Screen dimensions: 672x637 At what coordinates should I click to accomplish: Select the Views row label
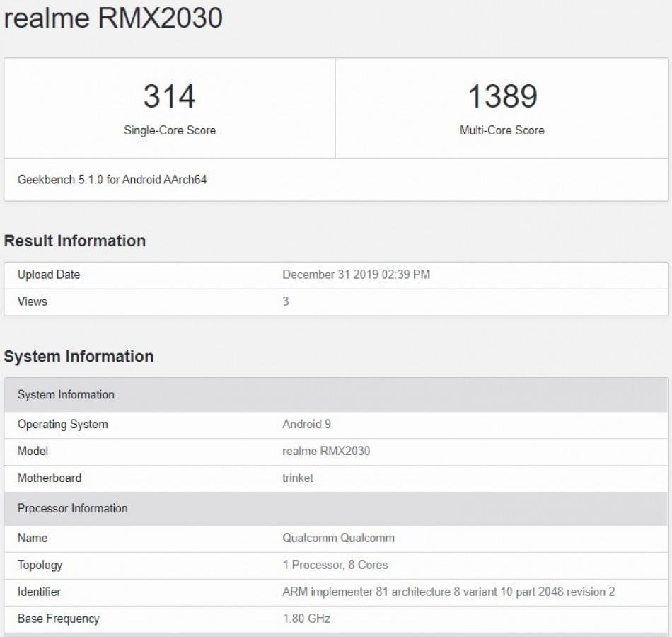pyautogui.click(x=33, y=302)
